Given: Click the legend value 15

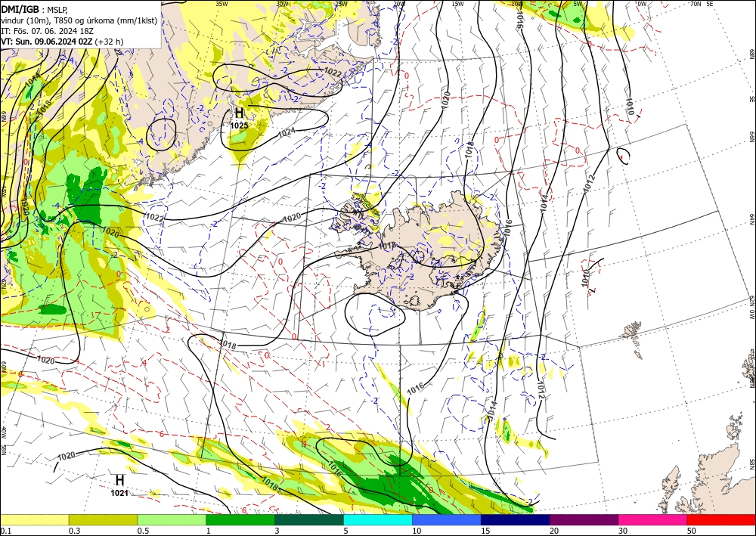Looking at the screenshot, I should point(485,531).
